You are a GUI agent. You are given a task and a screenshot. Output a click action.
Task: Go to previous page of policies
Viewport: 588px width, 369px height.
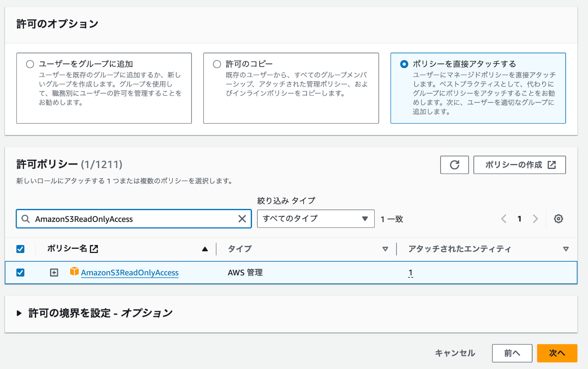pos(504,219)
